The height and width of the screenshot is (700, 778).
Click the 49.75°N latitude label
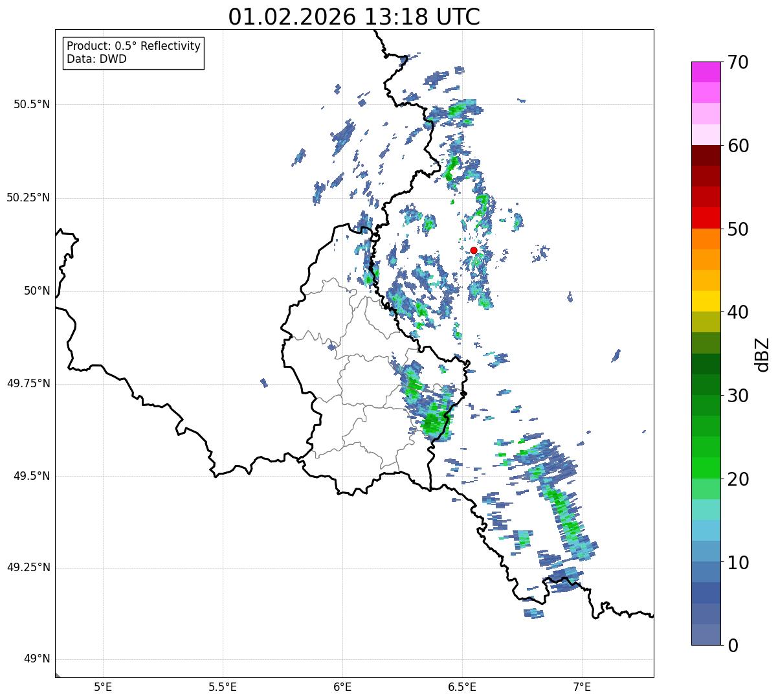pyautogui.click(x=28, y=383)
